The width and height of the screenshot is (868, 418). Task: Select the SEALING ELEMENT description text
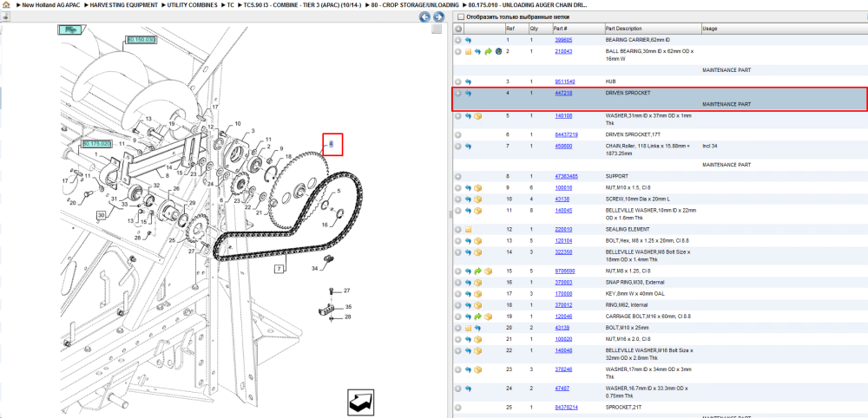point(628,229)
